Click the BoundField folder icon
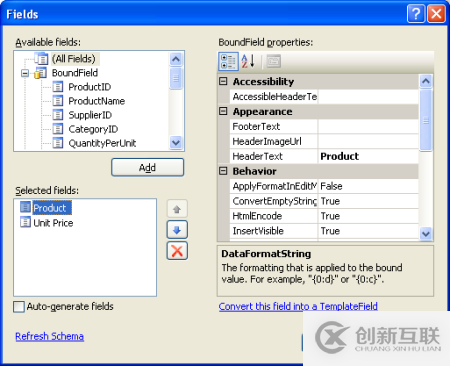450x366 pixels. point(40,73)
